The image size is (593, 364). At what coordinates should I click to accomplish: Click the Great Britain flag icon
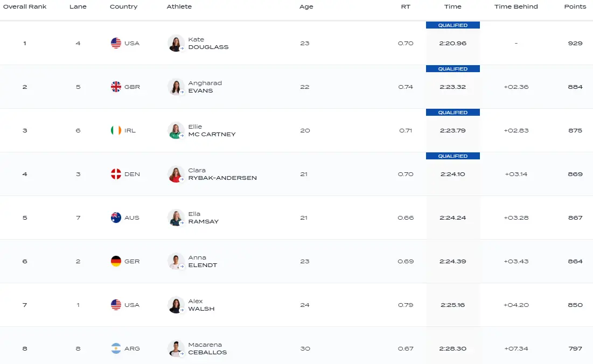coord(116,87)
